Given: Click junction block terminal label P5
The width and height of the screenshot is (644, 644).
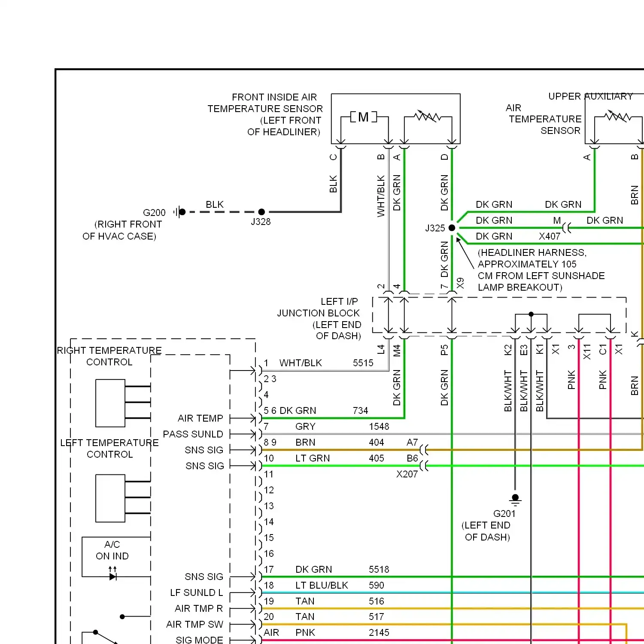Looking at the screenshot, I should 444,350.
